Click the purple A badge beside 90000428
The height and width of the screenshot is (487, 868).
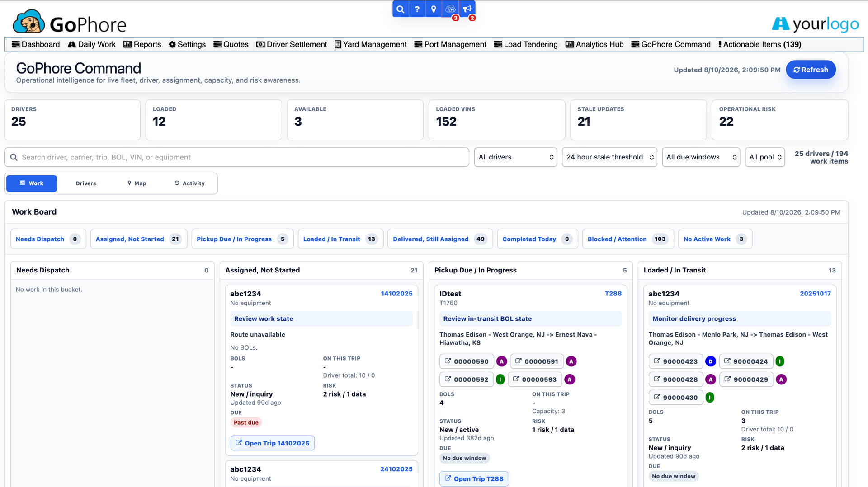click(711, 379)
